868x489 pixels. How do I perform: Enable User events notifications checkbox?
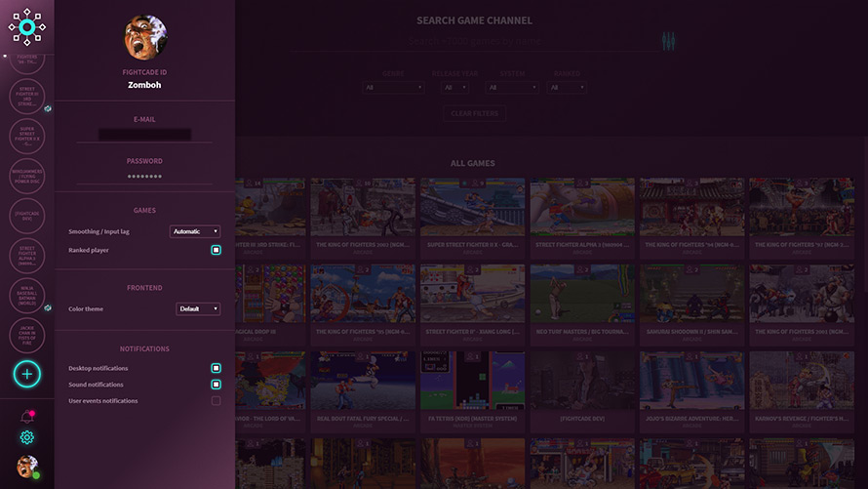pos(216,400)
